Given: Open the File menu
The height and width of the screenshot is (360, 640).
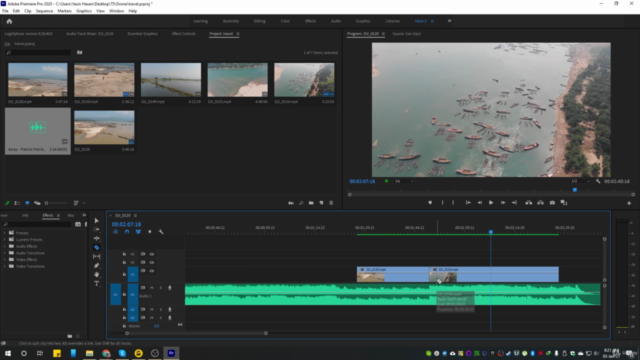Looking at the screenshot, I should (x=5, y=11).
